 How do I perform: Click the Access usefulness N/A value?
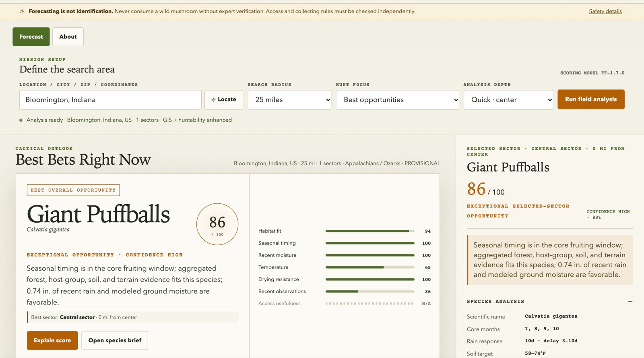tap(426, 304)
